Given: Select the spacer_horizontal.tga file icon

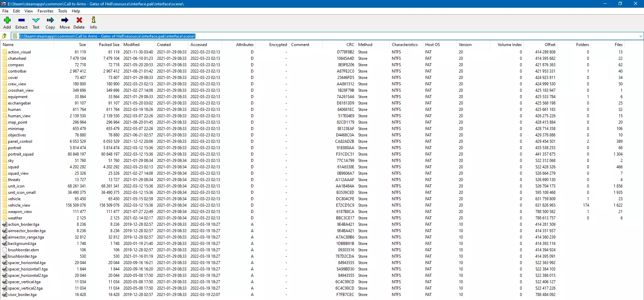Looking at the screenshot, I should tap(5, 263).
